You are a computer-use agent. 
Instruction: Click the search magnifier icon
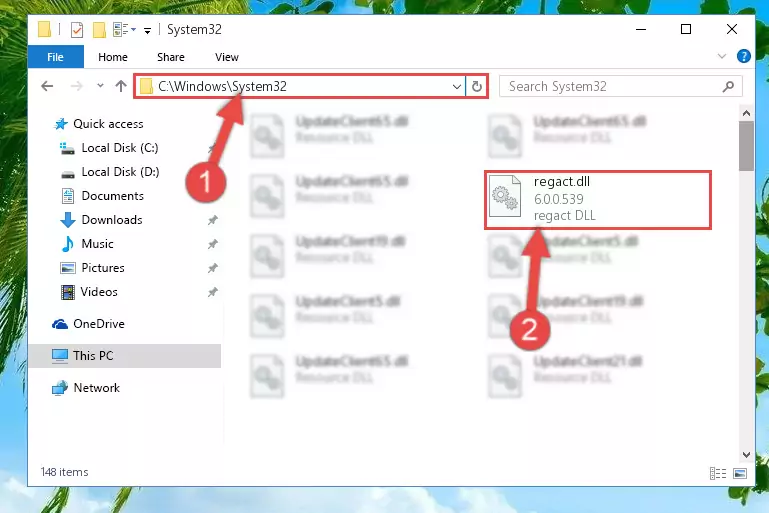(728, 86)
